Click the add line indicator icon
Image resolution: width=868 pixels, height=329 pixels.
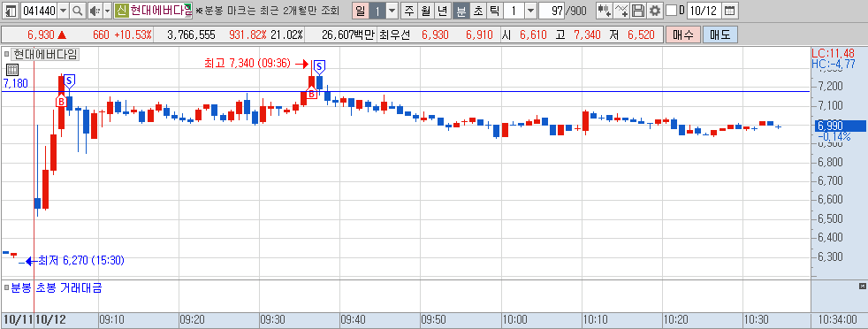point(622,10)
